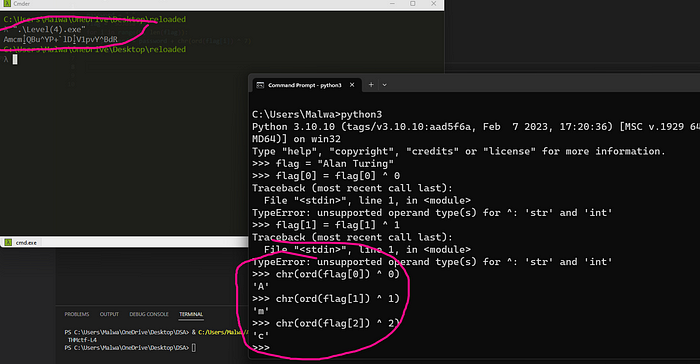
Task: Select the cmd.exe tab in Cmder
Action: pyautogui.click(x=21, y=243)
